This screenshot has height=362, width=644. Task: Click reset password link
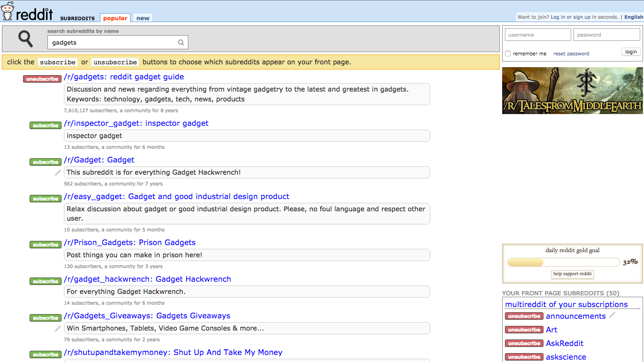tap(571, 54)
